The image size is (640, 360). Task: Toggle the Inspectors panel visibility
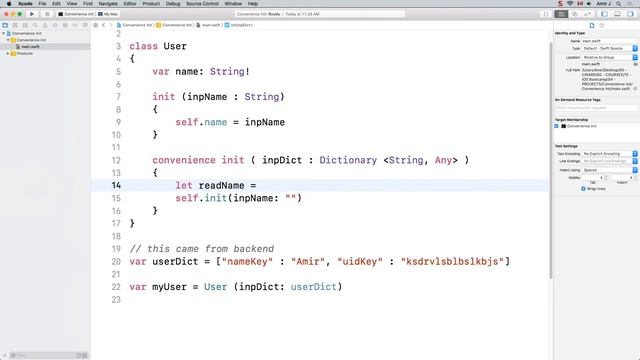[630, 14]
